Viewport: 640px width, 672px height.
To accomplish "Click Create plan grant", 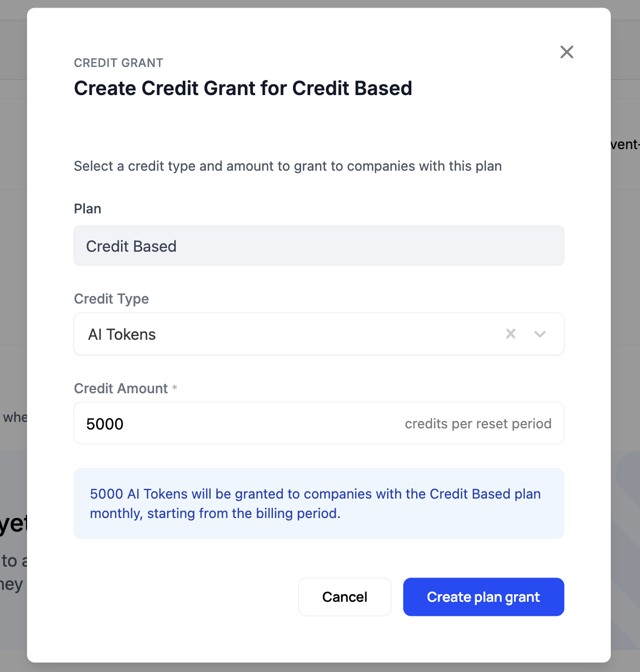I will pos(483,597).
